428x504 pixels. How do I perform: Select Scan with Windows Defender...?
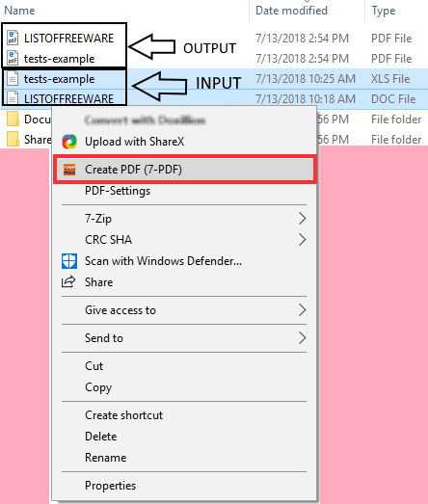coord(163,261)
